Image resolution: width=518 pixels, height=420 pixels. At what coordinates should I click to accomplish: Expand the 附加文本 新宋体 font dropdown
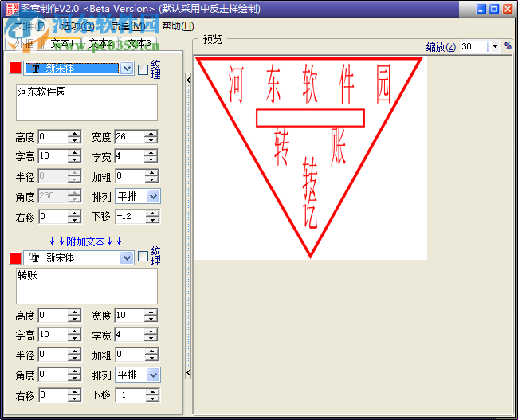tap(127, 257)
